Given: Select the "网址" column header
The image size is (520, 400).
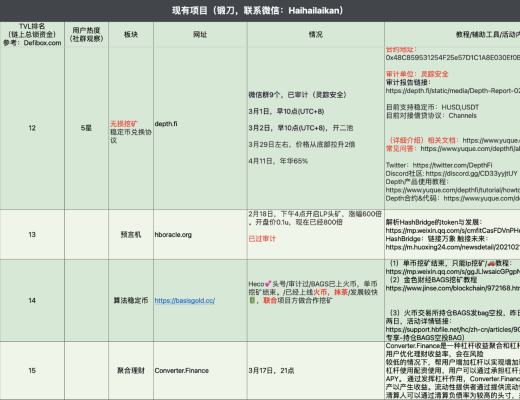Looking at the screenshot, I should 200,35.
